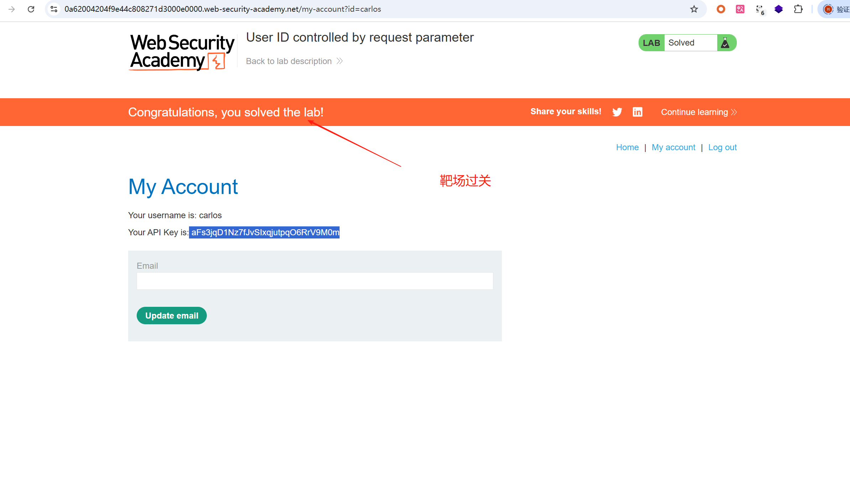Screen dimensions: 850x504
Task: Log out of the account
Action: tap(722, 147)
